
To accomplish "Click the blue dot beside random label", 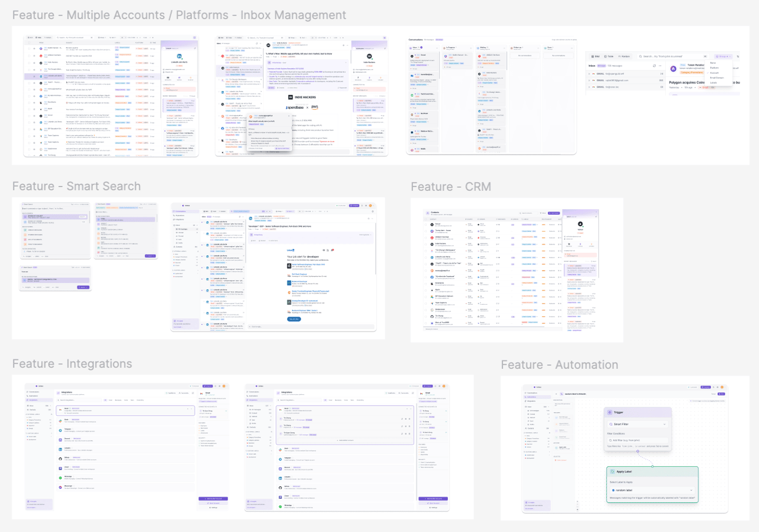I will tap(613, 490).
